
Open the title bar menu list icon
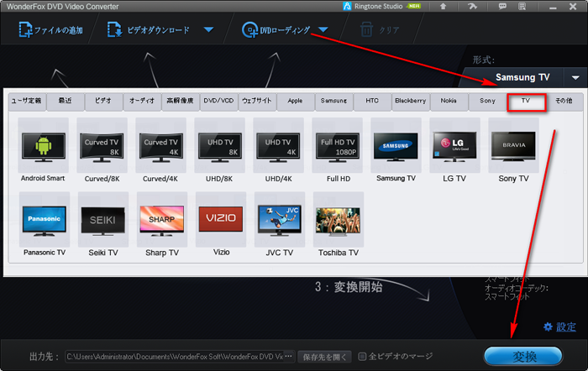[522, 7]
